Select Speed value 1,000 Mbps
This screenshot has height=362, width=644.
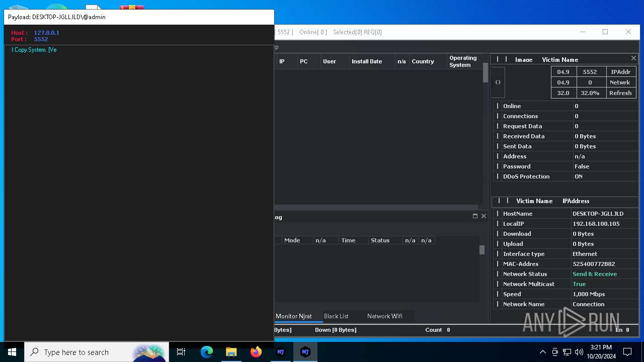coord(589,294)
